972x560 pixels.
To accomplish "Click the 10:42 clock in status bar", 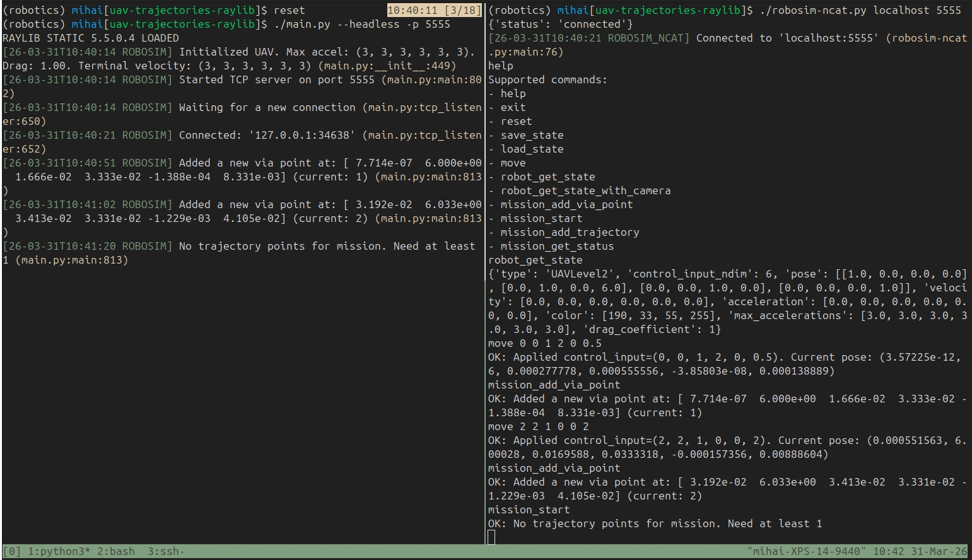I will point(888,551).
